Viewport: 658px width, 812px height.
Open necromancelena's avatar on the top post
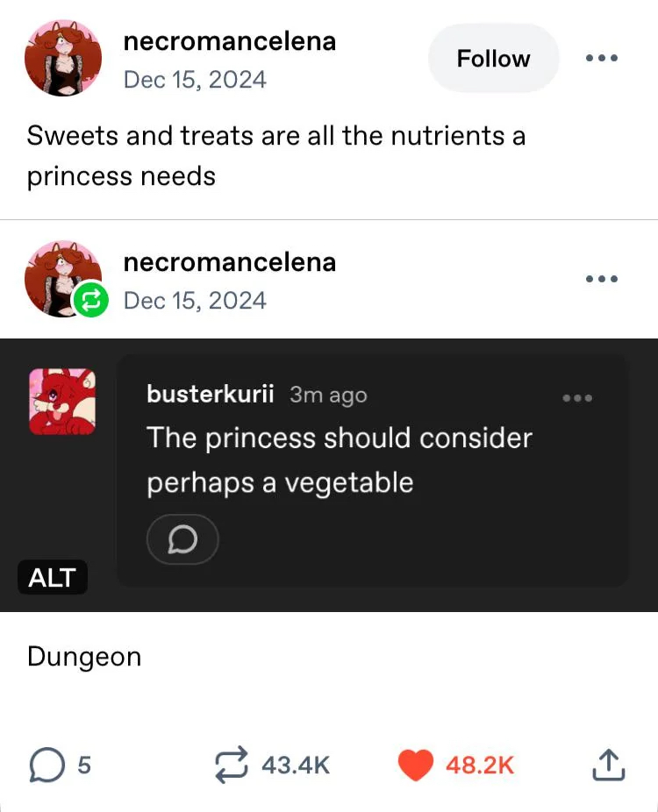pyautogui.click(x=63, y=57)
